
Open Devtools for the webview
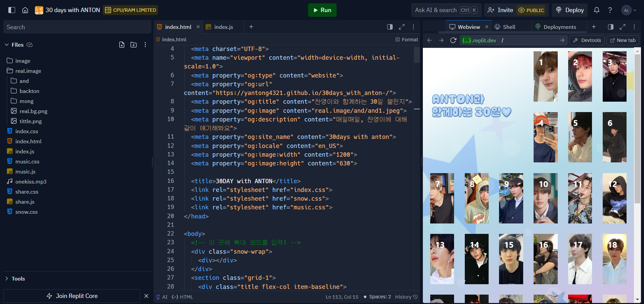tap(587, 40)
